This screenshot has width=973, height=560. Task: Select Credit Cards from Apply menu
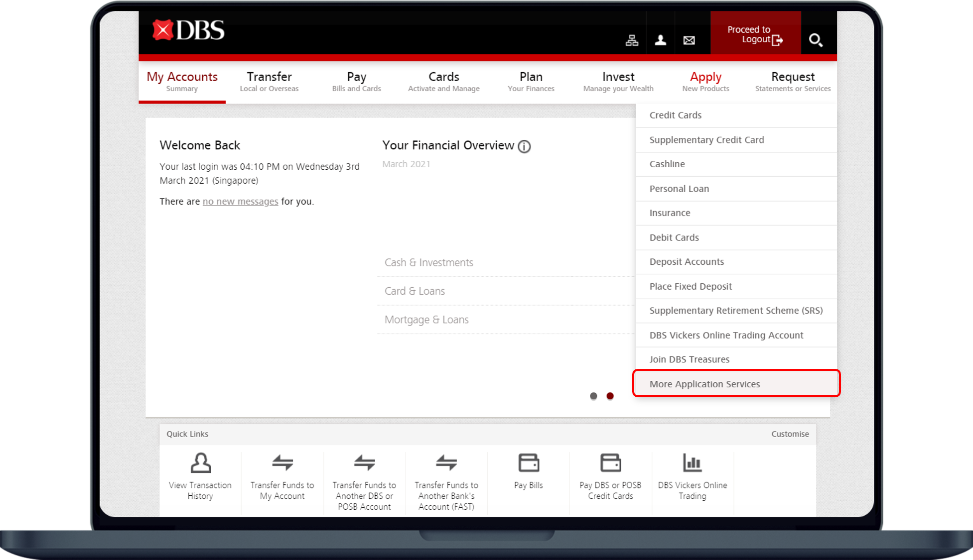click(736, 115)
